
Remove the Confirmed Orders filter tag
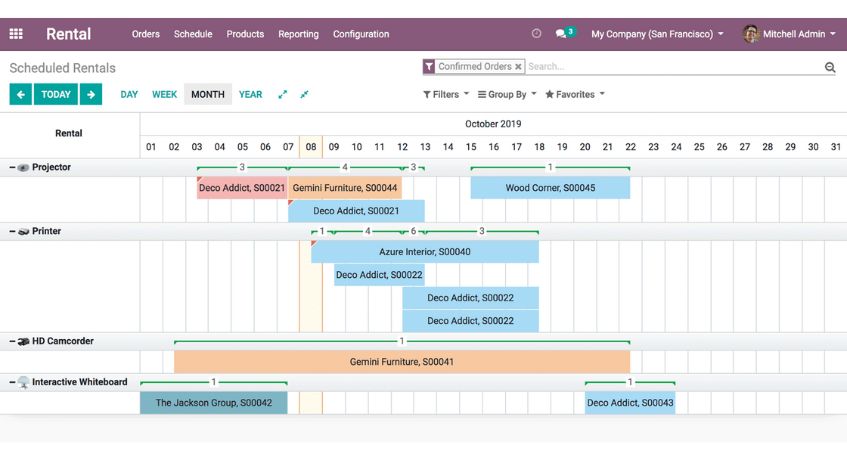[x=518, y=67]
